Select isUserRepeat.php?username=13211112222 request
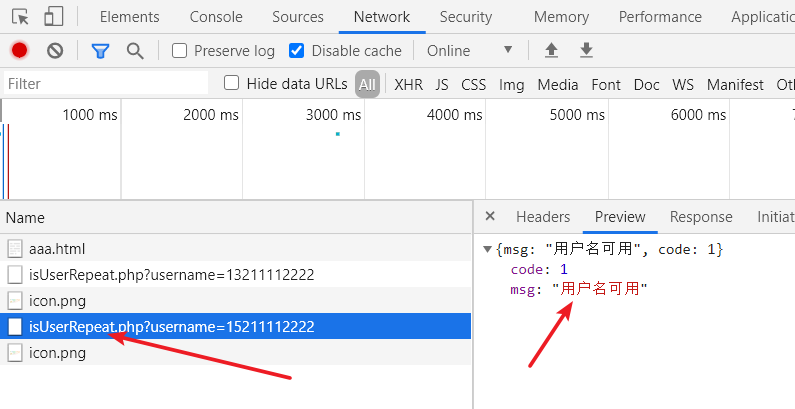Image resolution: width=795 pixels, height=409 pixels. [172, 274]
